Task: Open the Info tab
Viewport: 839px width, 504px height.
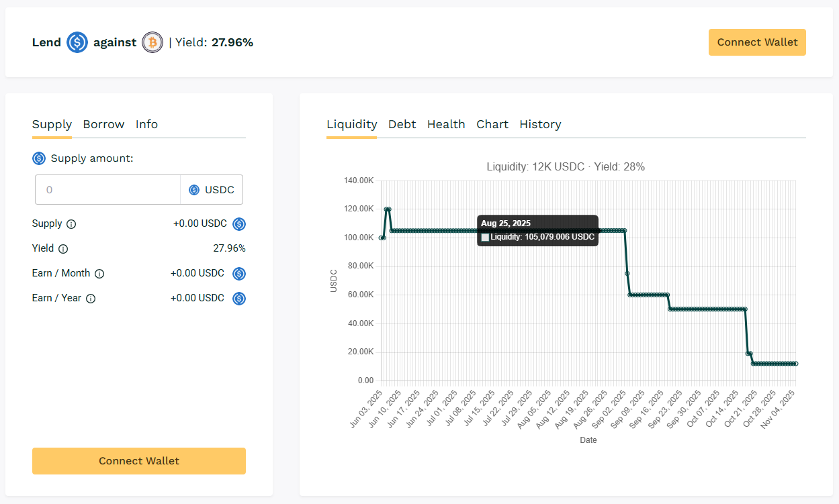Action: pyautogui.click(x=146, y=124)
